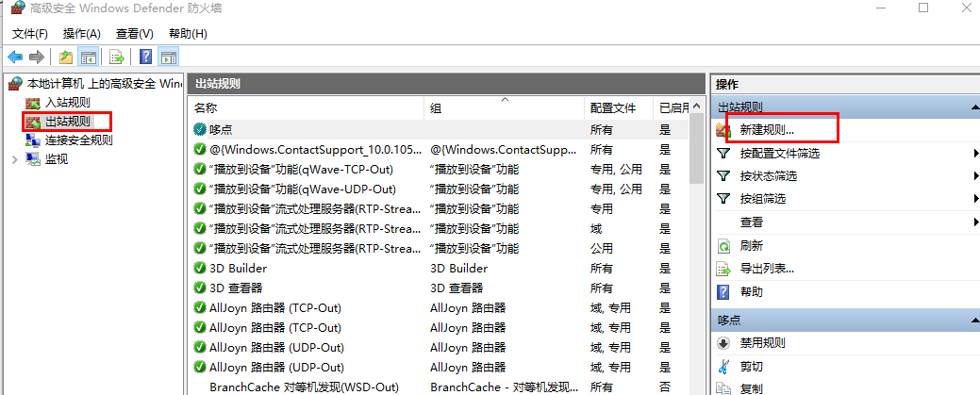Select the 哆点 rule row
This screenshot has width=980, height=395.
439,129
